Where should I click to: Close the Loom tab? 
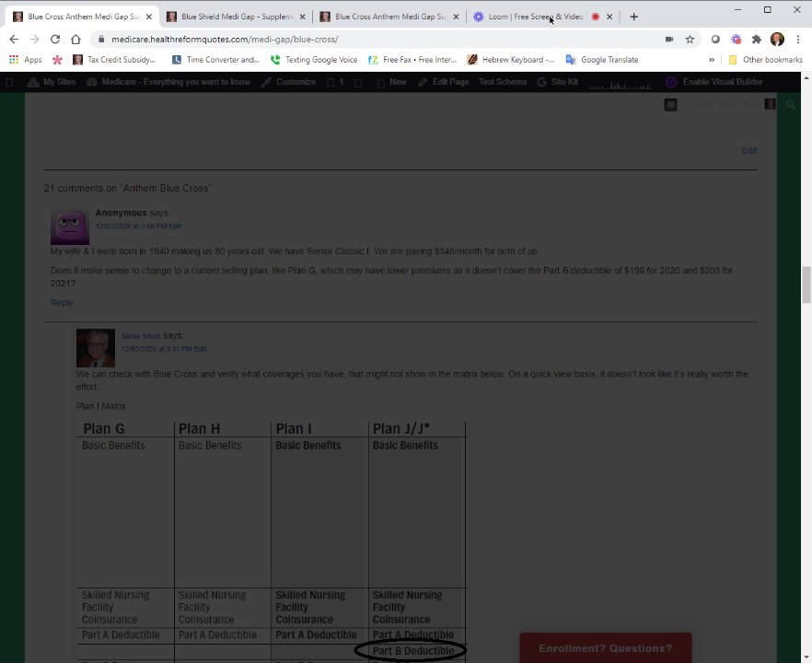coord(609,17)
